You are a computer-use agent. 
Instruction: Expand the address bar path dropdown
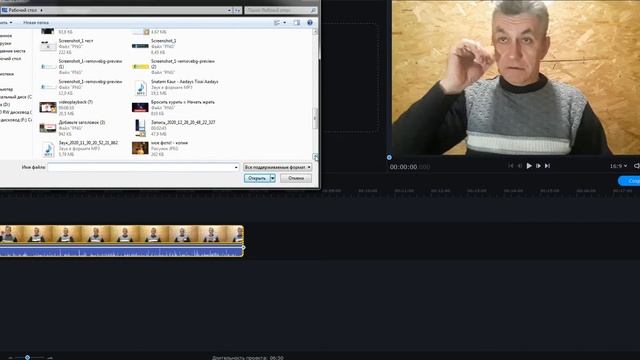click(x=229, y=10)
